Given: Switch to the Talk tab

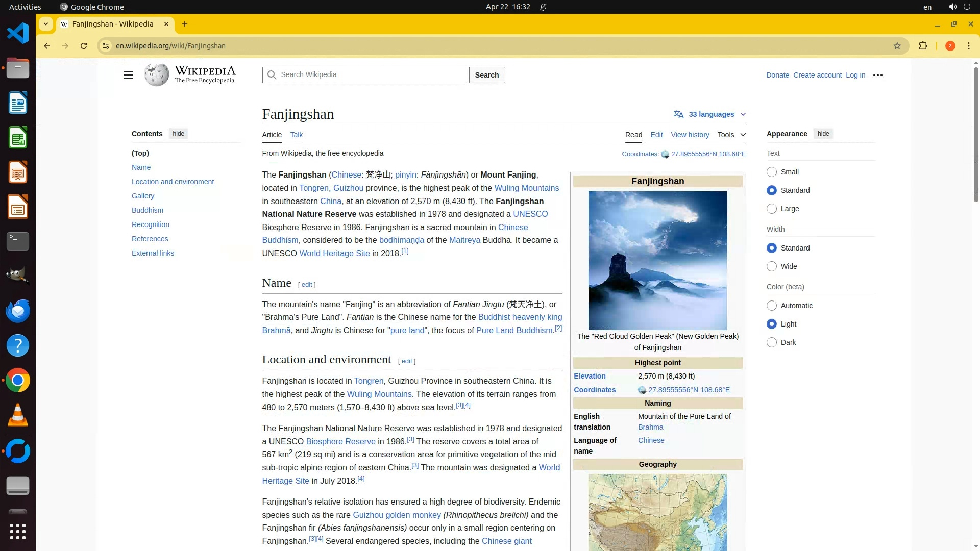Looking at the screenshot, I should 296,135.
